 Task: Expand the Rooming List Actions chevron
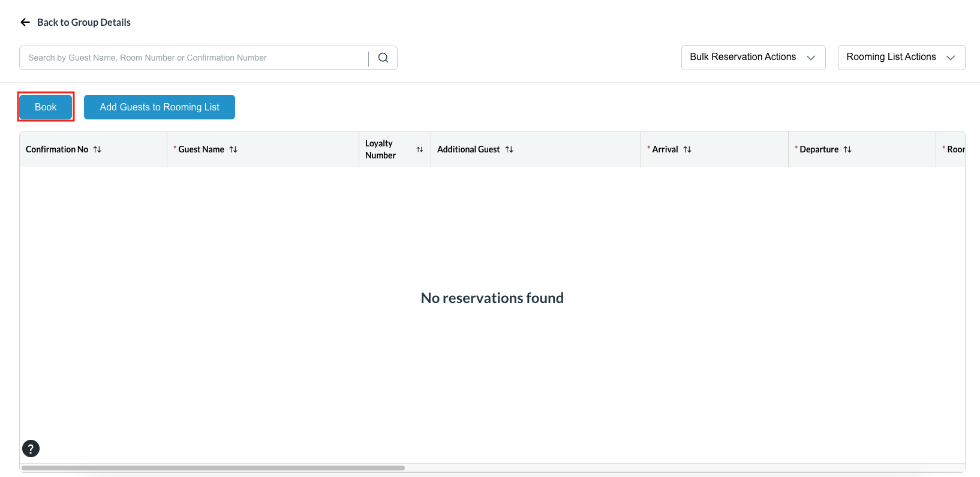951,58
